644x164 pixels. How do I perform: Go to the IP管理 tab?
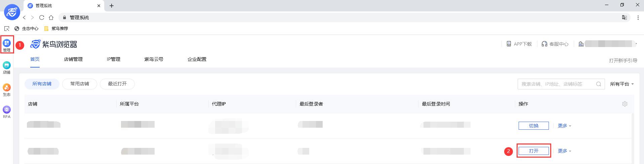tap(113, 59)
